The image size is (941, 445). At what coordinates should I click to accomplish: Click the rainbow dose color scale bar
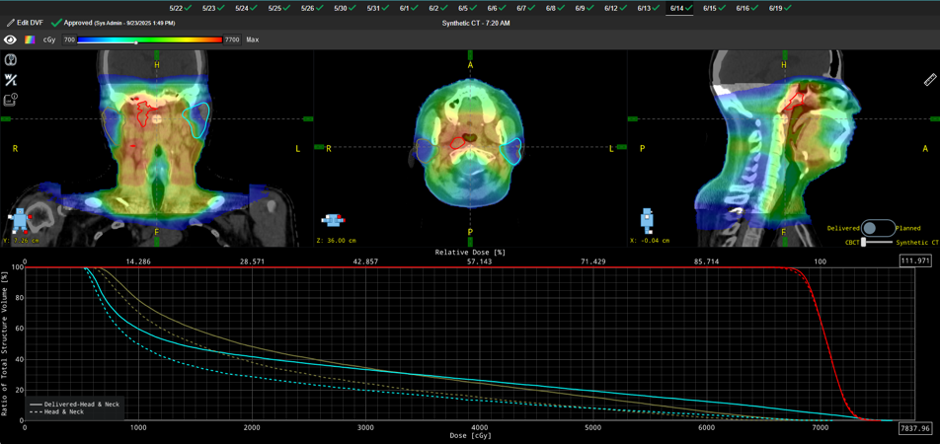coord(150,40)
